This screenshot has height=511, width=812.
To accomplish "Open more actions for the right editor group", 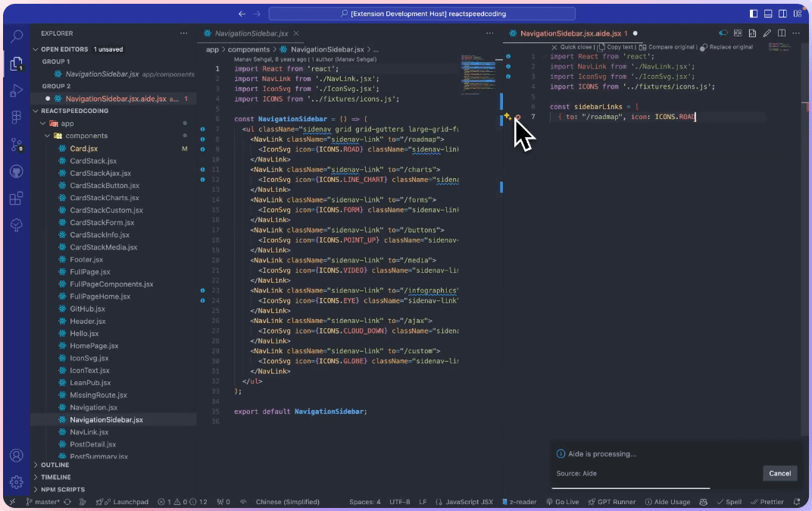I will tap(796, 33).
